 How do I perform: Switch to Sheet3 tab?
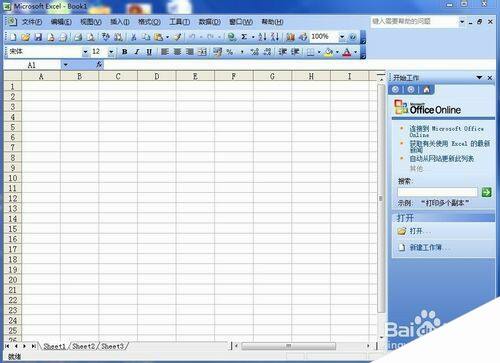(x=112, y=347)
